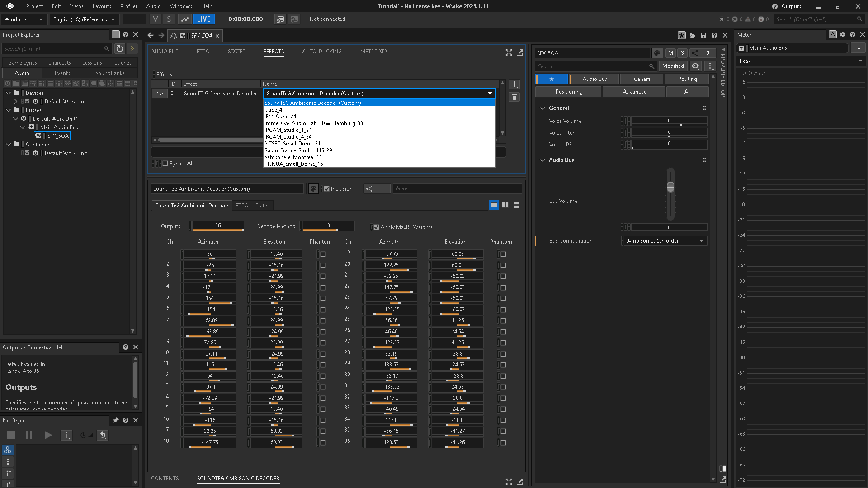Enable the Bypass All checkbox

coord(165,164)
